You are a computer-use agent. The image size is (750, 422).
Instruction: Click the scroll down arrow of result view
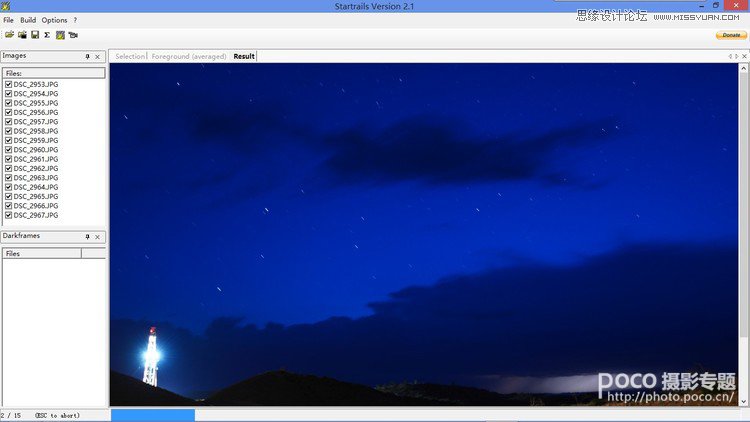744,401
